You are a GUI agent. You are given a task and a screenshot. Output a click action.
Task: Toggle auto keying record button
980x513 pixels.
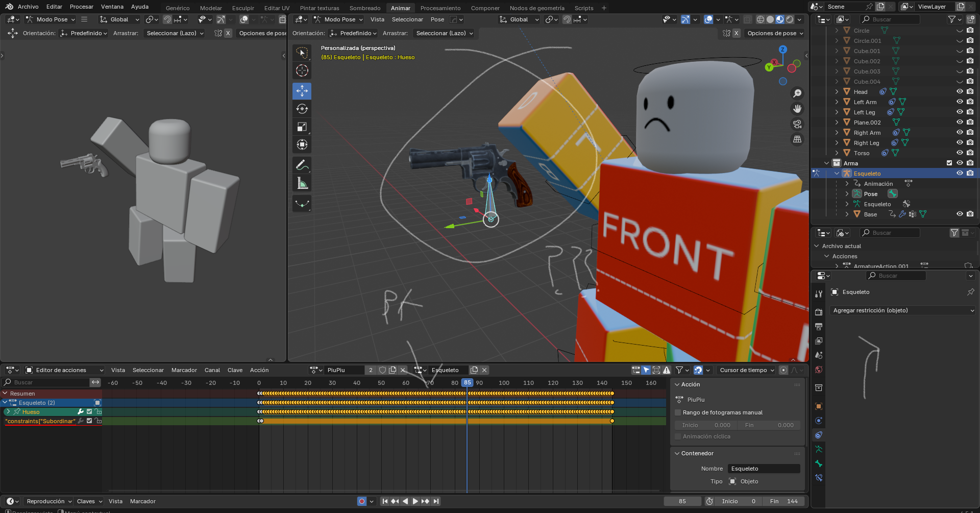(x=362, y=501)
